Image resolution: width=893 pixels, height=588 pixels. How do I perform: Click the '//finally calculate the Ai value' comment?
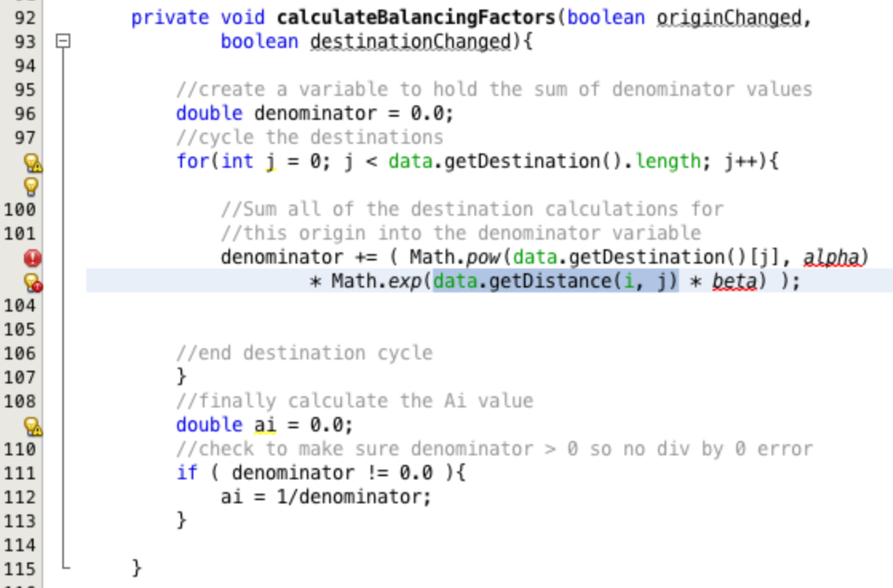355,401
